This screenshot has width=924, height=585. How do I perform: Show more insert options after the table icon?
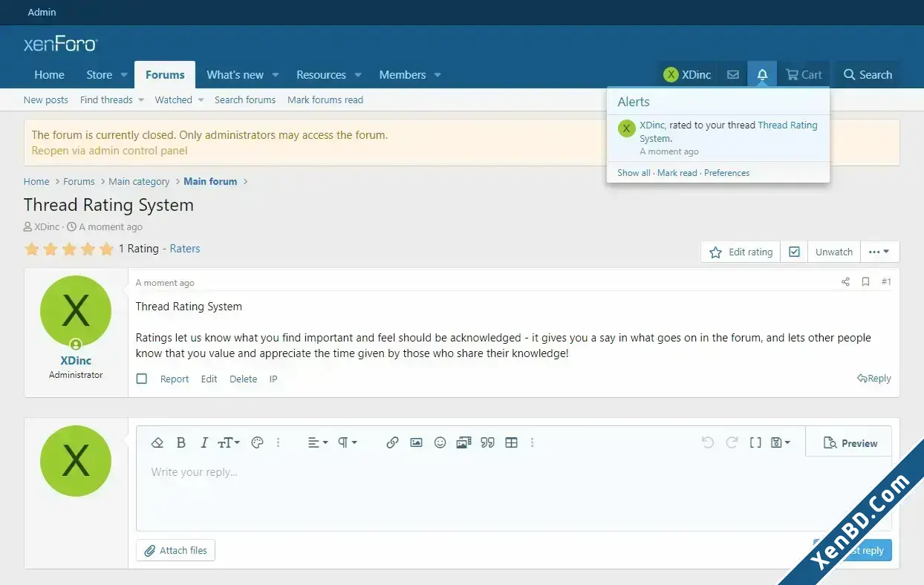point(532,442)
